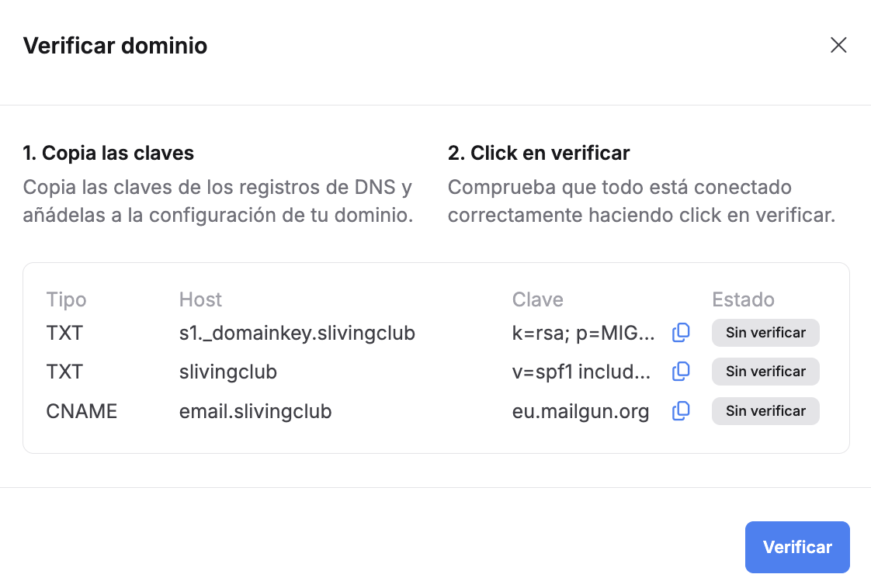Screen dimensions: 871x588
Task: Click the k=rsa; p=MIG... key text
Action: tap(583, 333)
